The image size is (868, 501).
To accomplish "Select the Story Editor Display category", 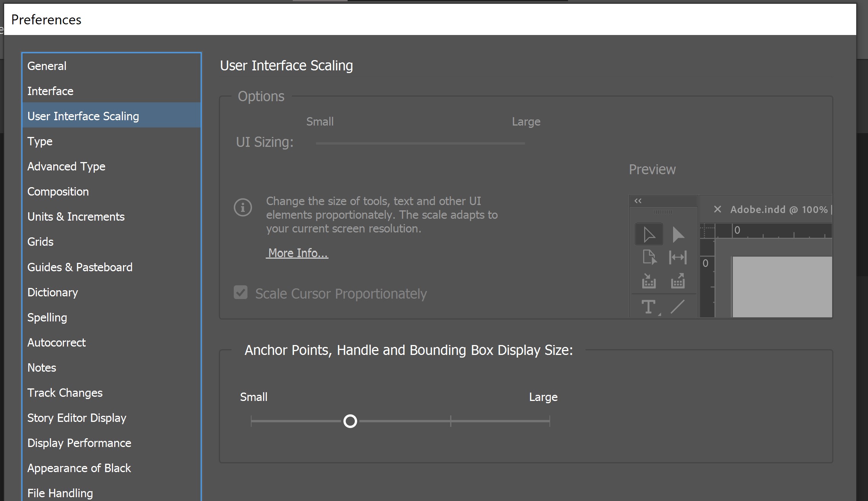I will click(77, 418).
